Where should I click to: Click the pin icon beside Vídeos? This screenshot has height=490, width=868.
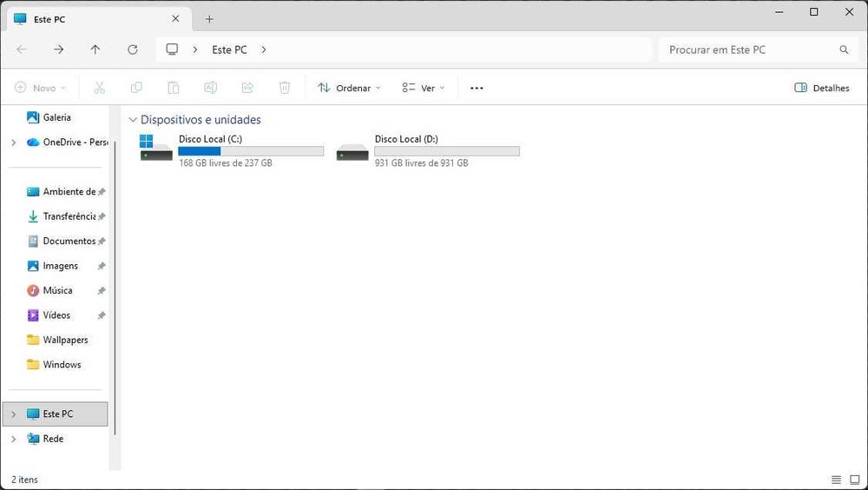point(102,315)
